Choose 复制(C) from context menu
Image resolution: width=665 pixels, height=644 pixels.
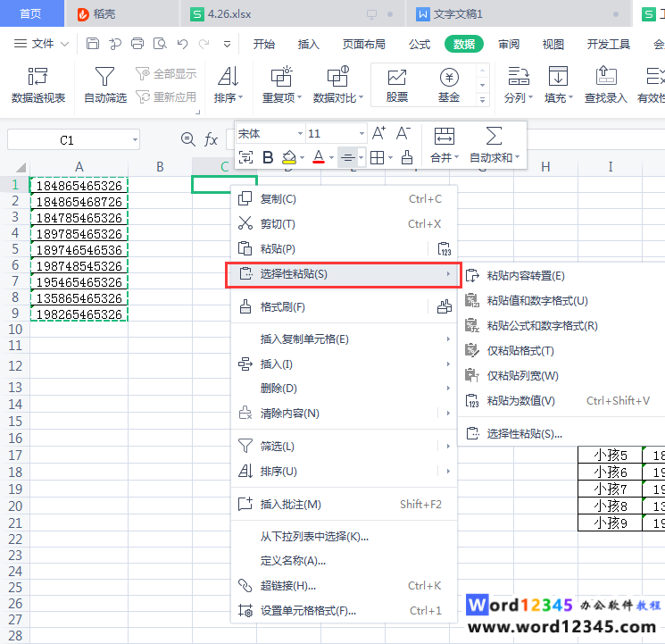(x=344, y=198)
